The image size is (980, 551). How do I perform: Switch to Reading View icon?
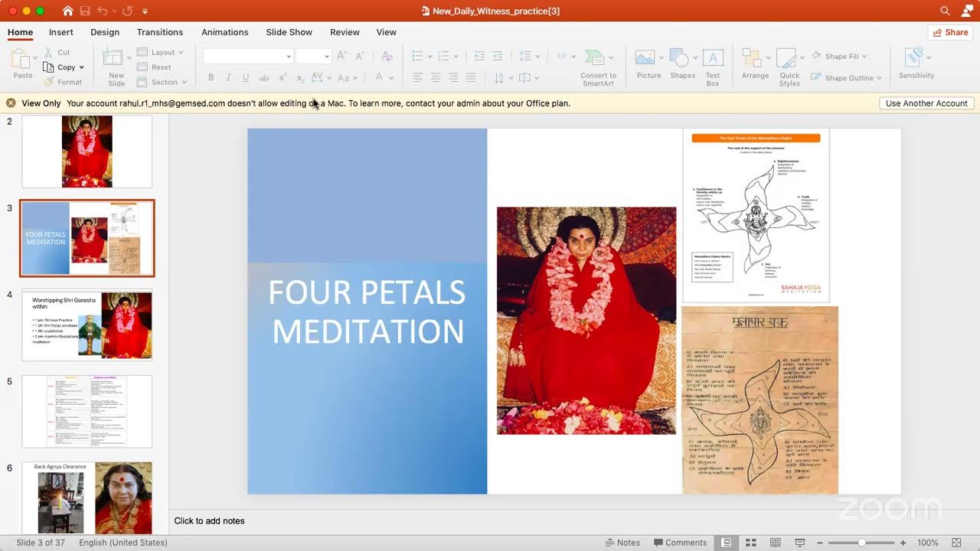tap(776, 543)
